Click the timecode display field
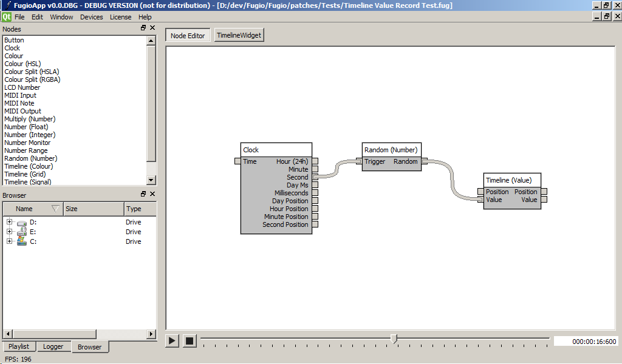This screenshot has width=622, height=364. tap(586, 341)
